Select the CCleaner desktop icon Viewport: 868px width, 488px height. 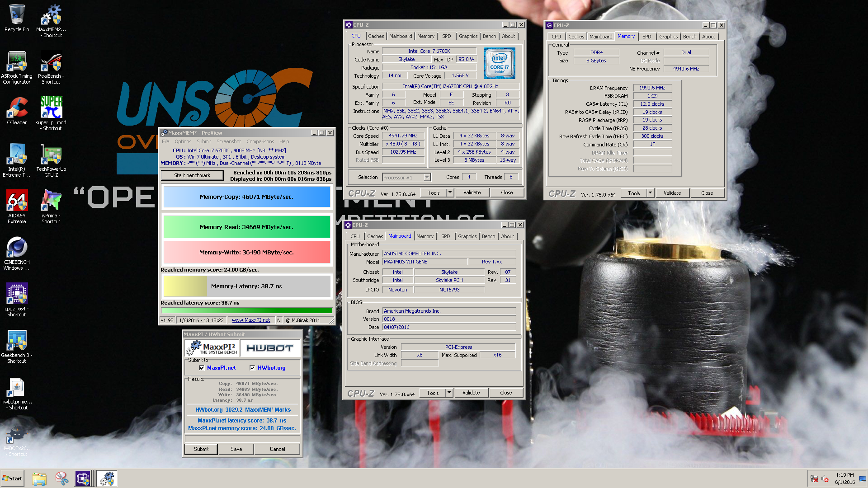(x=17, y=111)
